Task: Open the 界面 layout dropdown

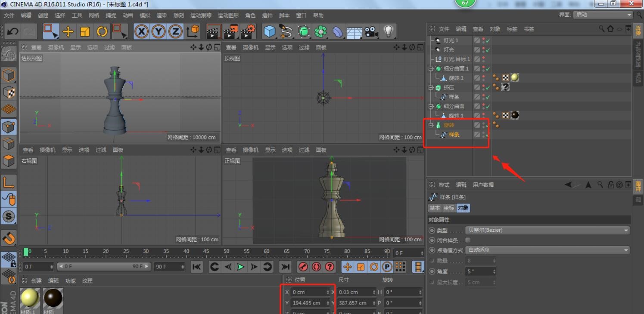Action: 603,15
